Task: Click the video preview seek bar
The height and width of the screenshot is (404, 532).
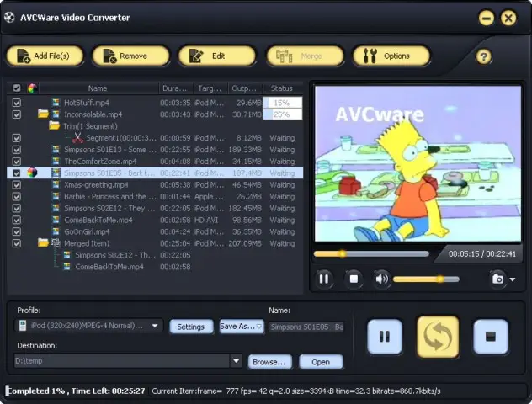Action: pyautogui.click(x=371, y=253)
